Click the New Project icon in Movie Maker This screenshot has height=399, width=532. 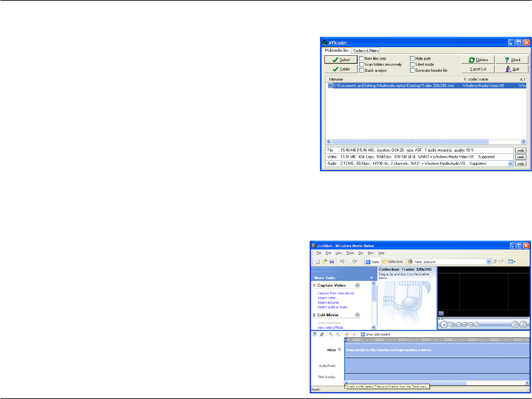pos(318,262)
